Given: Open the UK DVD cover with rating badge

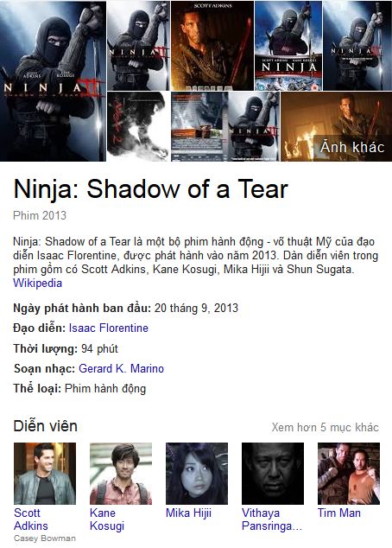Looking at the screenshot, I should point(288,46).
